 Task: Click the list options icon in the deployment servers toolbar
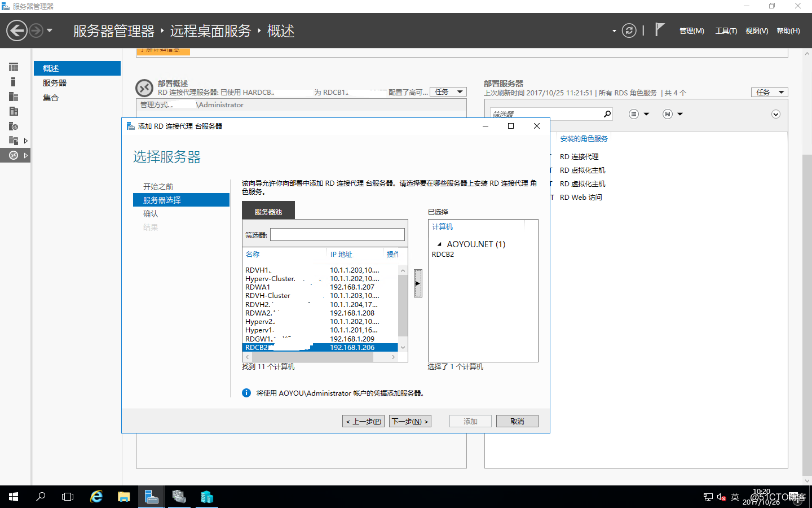(x=634, y=114)
